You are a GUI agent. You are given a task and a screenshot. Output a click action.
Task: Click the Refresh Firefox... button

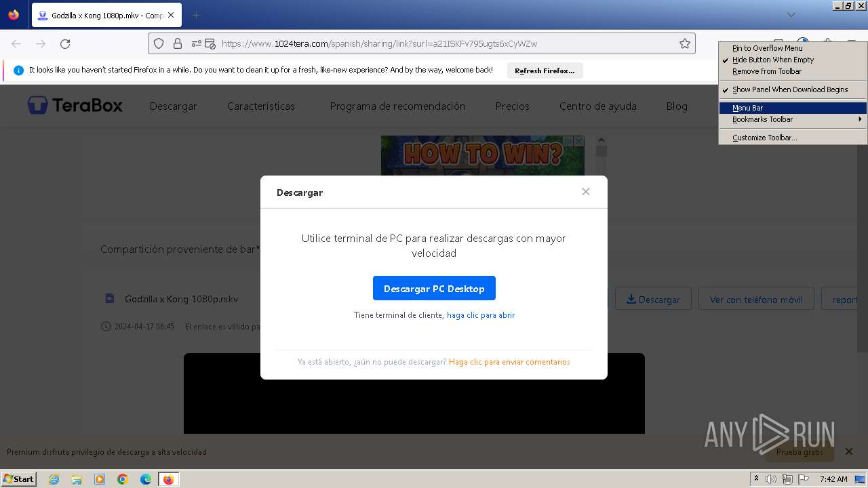tap(545, 70)
